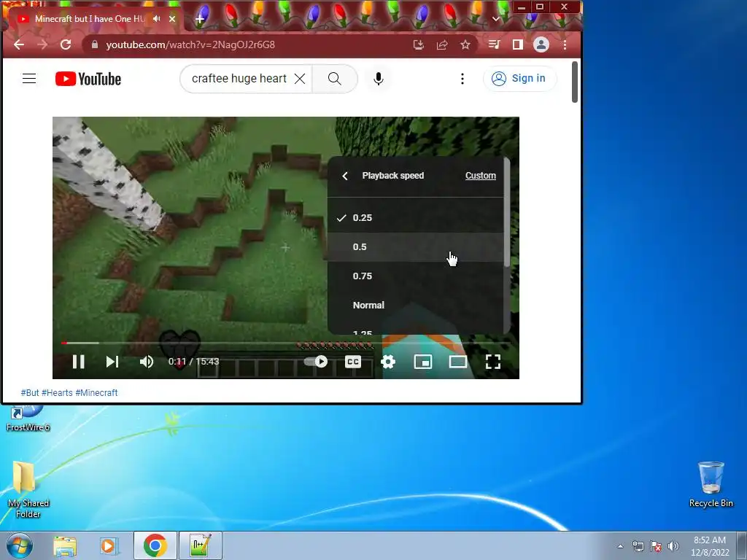Open the YouTube settings three-dot menu
This screenshot has height=560, width=747.
coord(462,79)
